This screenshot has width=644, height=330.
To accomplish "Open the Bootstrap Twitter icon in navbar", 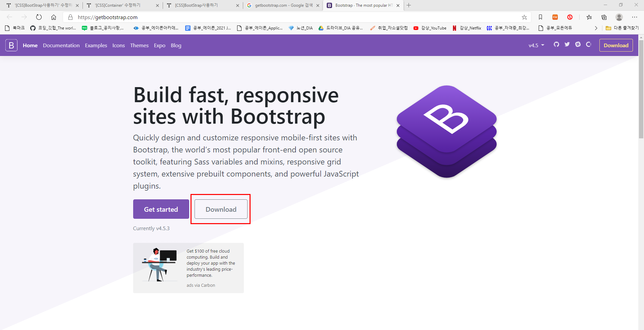I will (567, 44).
